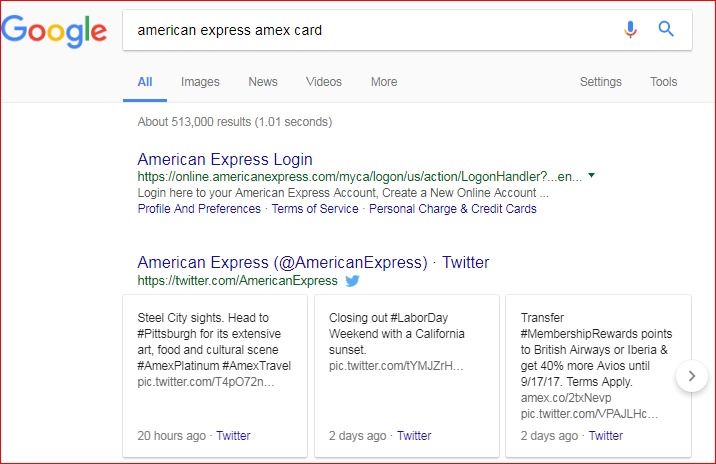
Task: Start voice search with microphone icon
Action: pyautogui.click(x=630, y=30)
